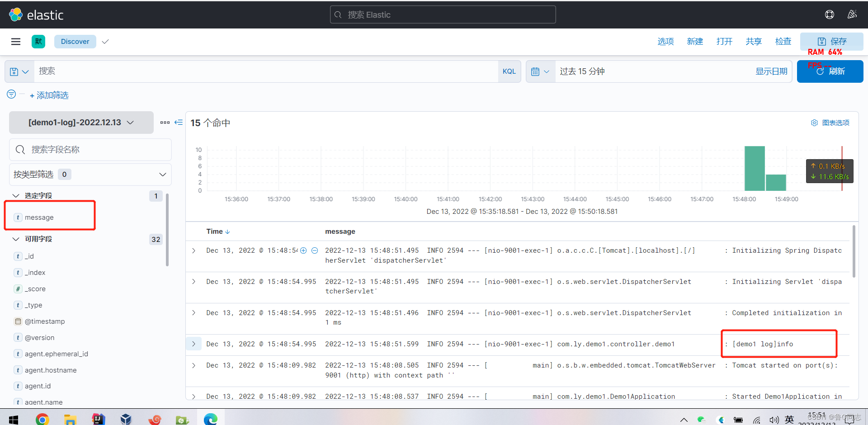Click the field list scrollbar
Image resolution: width=868 pixels, height=425 pixels.
click(x=167, y=230)
